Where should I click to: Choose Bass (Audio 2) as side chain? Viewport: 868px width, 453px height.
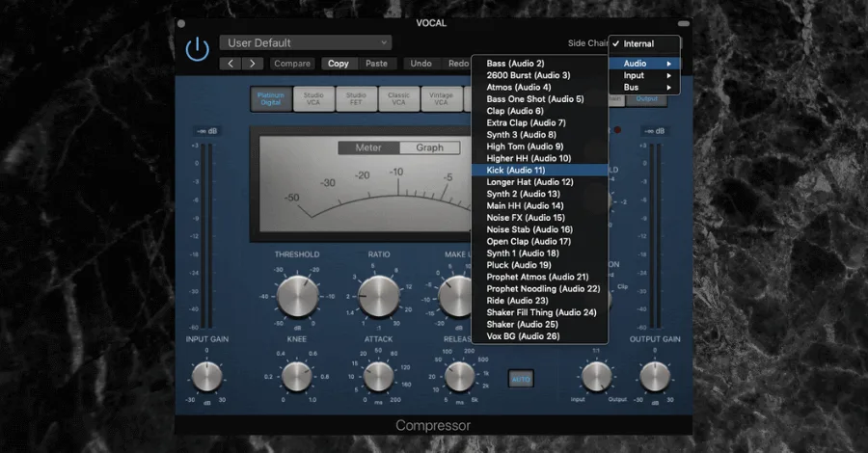539,64
